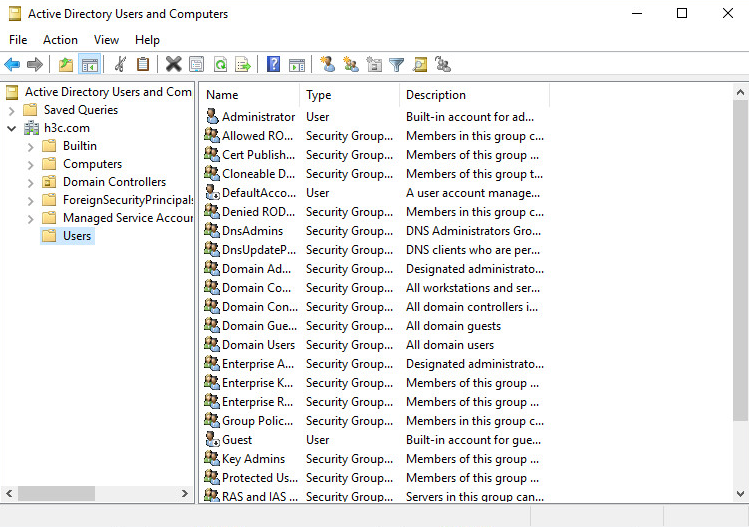This screenshot has height=527, width=749.
Task: Click the Guest user icon
Action: [212, 439]
